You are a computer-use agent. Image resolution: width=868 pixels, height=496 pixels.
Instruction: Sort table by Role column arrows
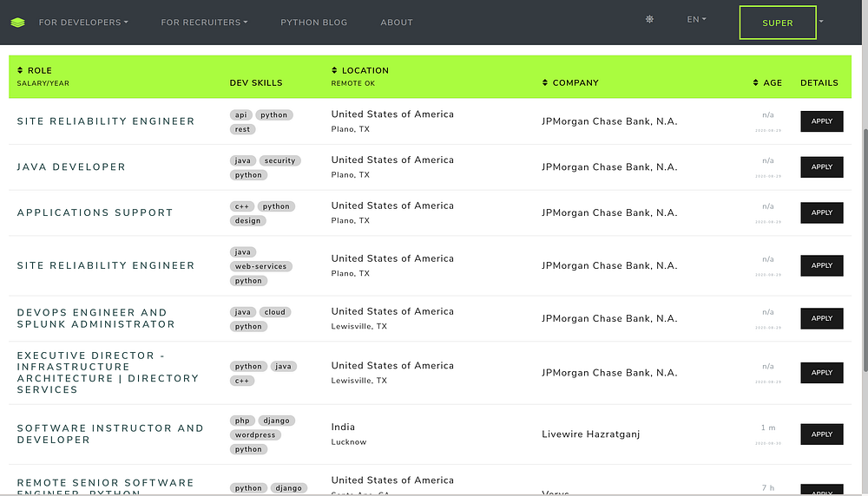pos(20,70)
